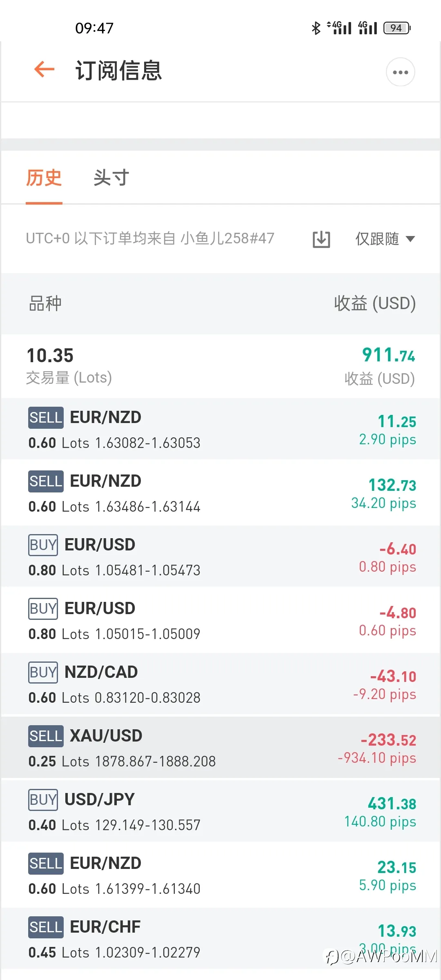441x980 pixels.
Task: Open the three-dot more options menu
Action: point(400,72)
